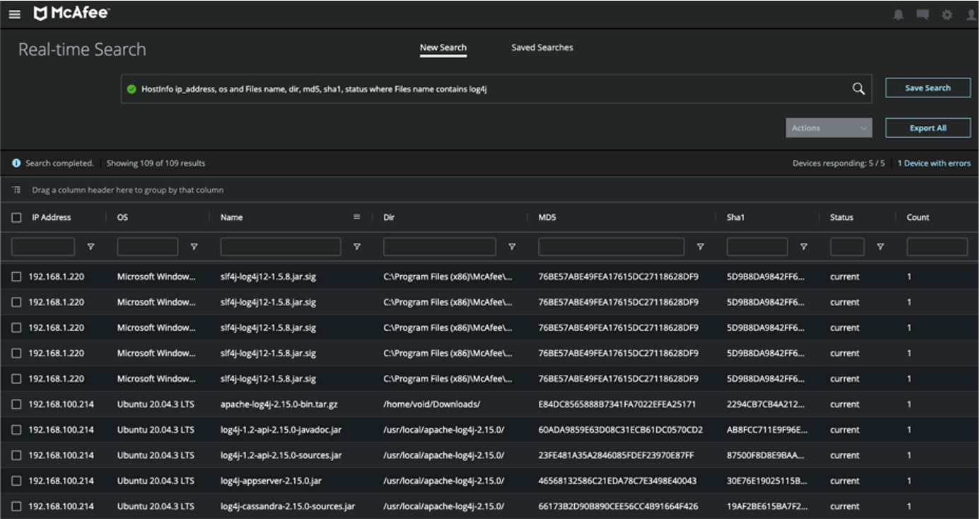Click the file name apache-log4j-2.15.0-bin.tar.gz

coord(279,404)
